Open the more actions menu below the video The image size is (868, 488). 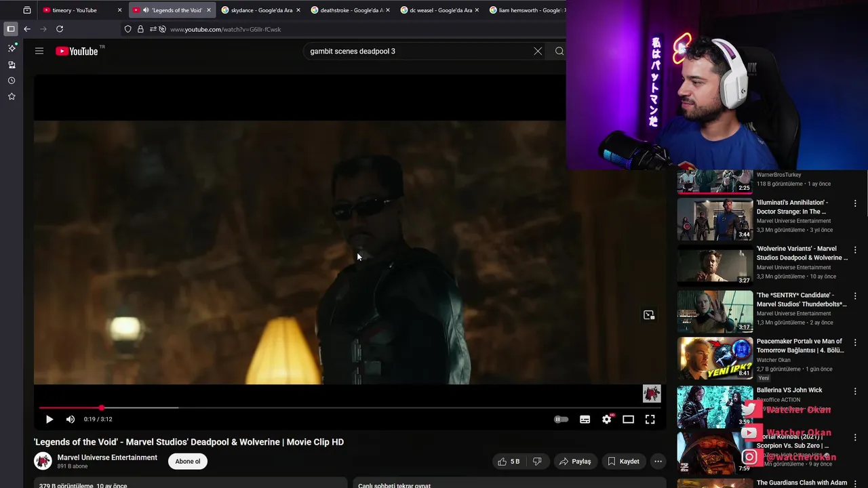pyautogui.click(x=658, y=461)
